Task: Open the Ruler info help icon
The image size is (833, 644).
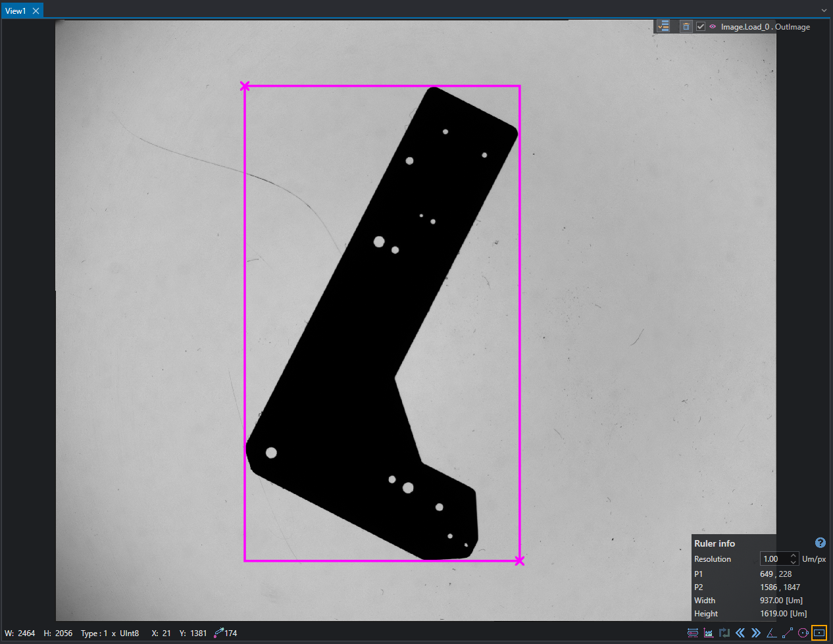Action: (820, 543)
